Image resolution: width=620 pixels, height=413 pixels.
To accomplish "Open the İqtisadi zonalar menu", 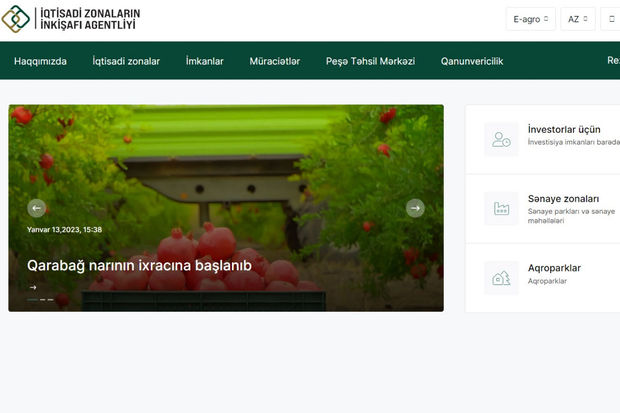I will click(126, 61).
